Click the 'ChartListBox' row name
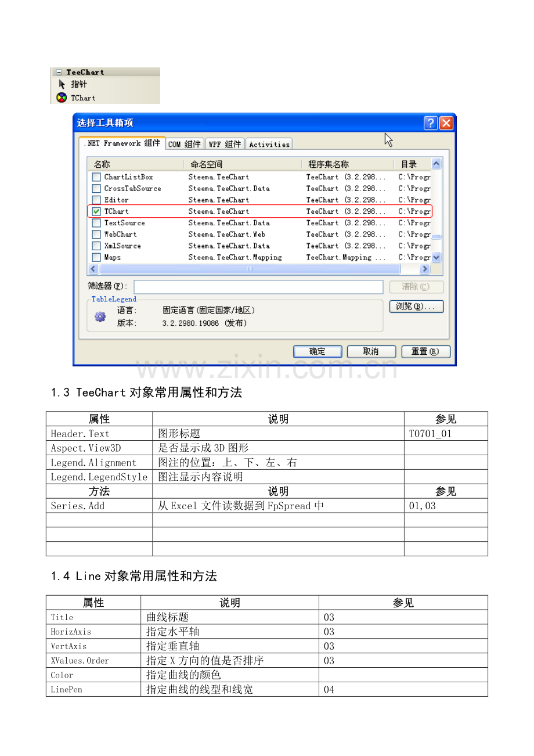 pyautogui.click(x=128, y=177)
